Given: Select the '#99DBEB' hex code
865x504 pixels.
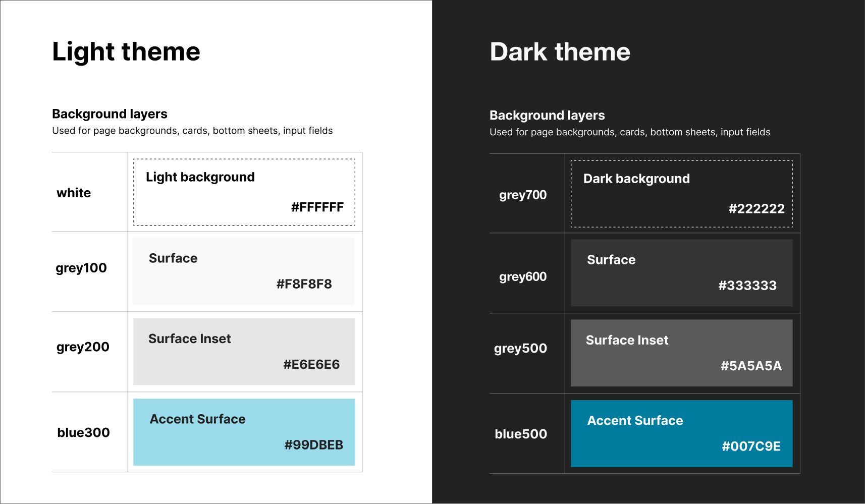Looking at the screenshot, I should 314,445.
